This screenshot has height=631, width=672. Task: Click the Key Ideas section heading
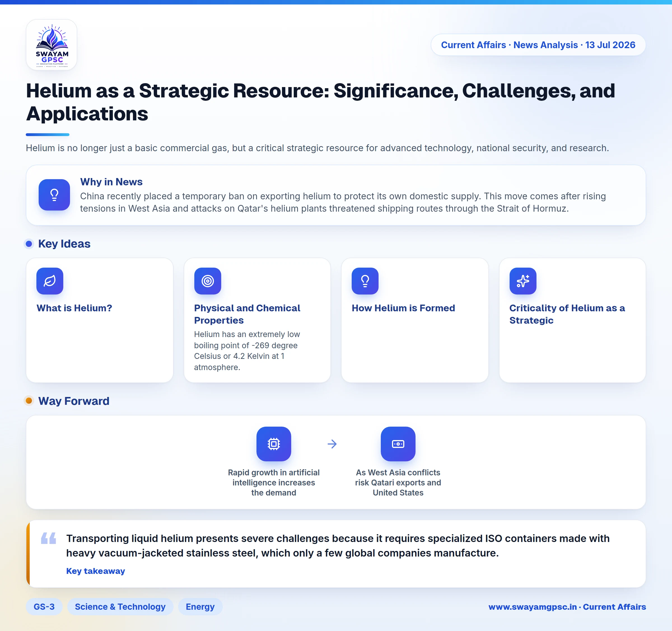64,244
